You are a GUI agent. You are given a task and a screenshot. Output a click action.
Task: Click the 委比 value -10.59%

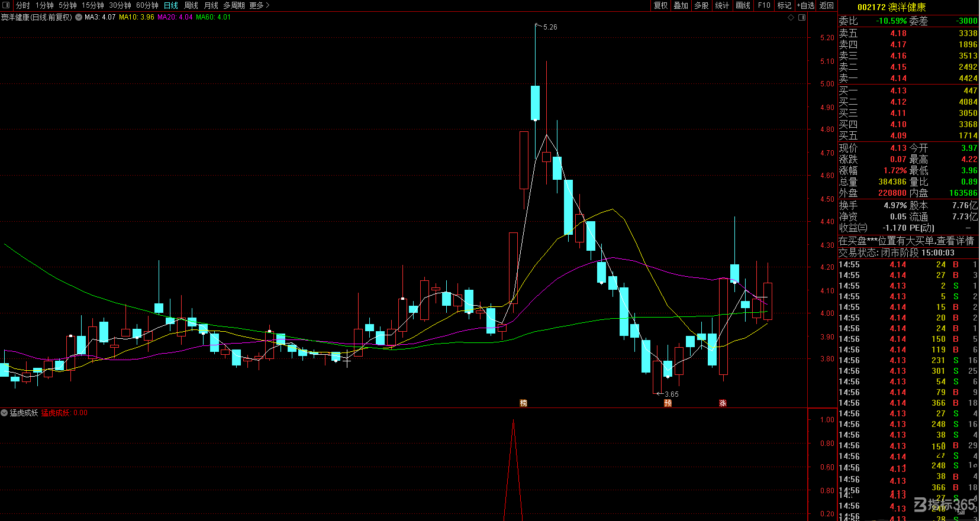(891, 21)
